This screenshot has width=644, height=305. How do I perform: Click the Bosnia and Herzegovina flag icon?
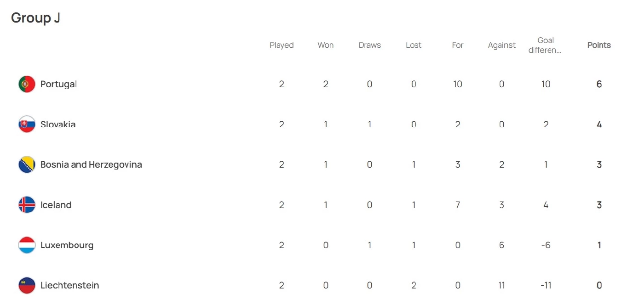click(x=27, y=164)
